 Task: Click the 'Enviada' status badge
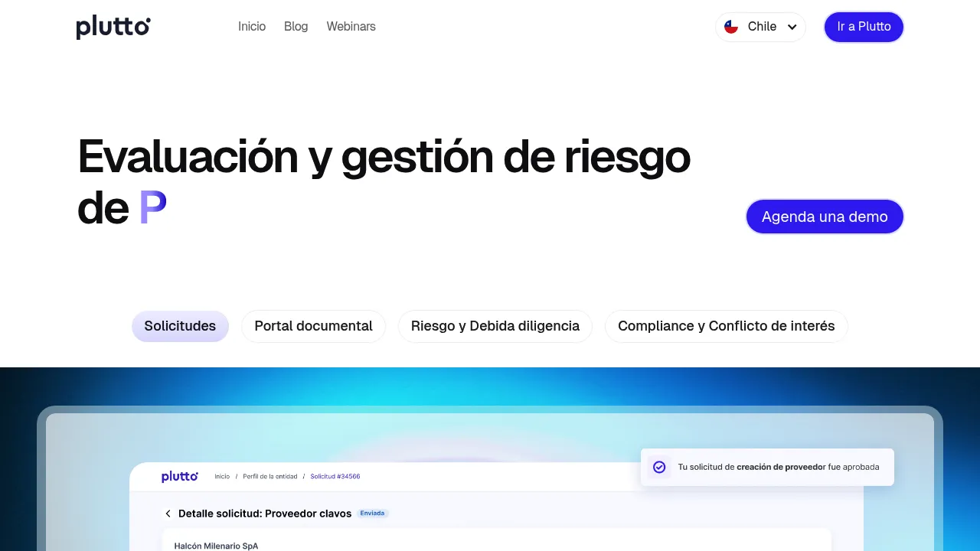click(x=373, y=514)
